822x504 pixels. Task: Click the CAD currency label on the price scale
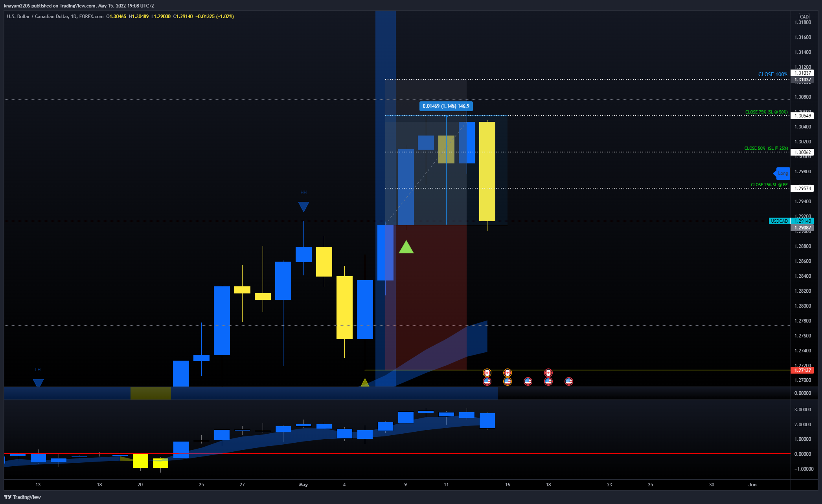[804, 16]
